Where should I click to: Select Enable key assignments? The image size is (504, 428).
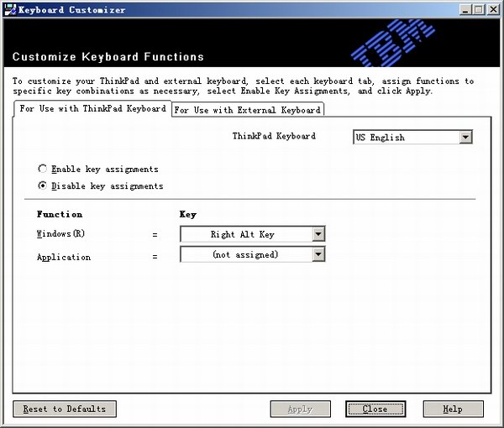tap(43, 169)
